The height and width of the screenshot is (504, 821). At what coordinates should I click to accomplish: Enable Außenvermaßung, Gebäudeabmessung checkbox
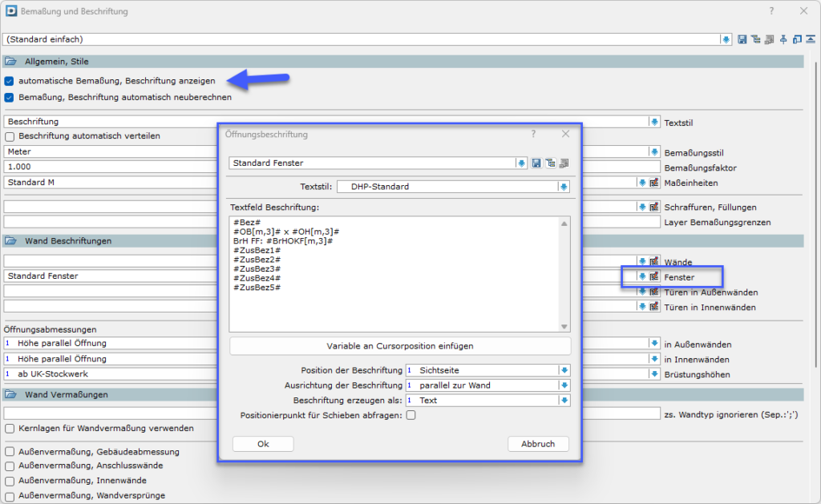point(10,452)
